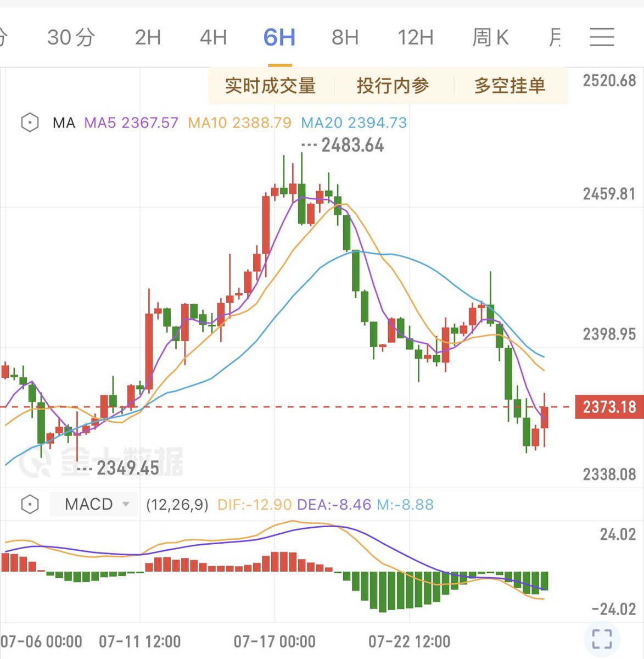The width and height of the screenshot is (644, 659).
Task: Tap the 07-17 00:00 time label
Action: (275, 641)
